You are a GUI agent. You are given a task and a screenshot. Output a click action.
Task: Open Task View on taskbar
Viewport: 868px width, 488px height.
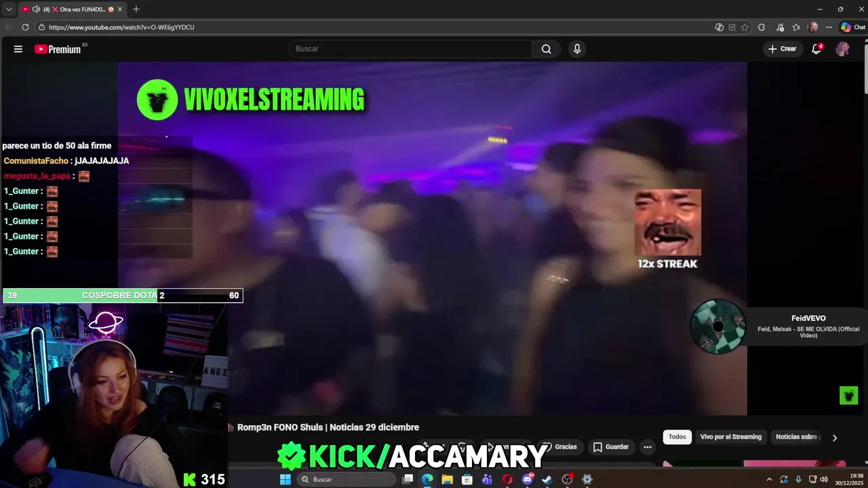click(x=408, y=479)
